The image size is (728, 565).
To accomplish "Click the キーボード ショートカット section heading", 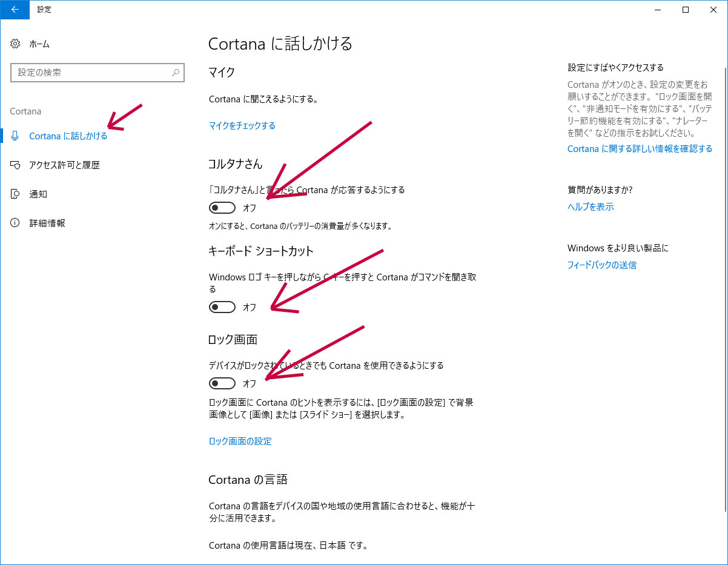I will [x=261, y=251].
